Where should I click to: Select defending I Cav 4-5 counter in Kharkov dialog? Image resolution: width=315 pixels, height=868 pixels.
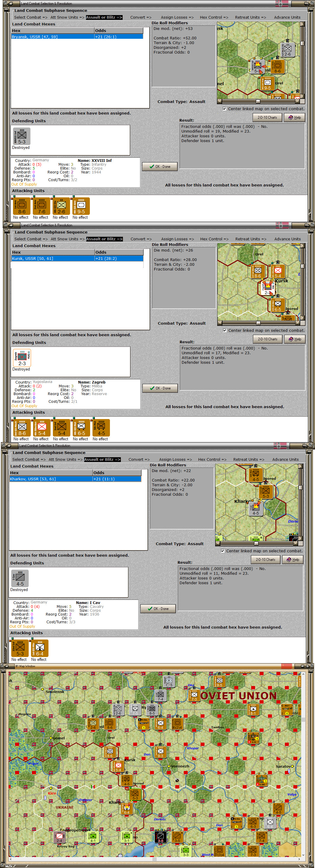pyautogui.click(x=20, y=579)
